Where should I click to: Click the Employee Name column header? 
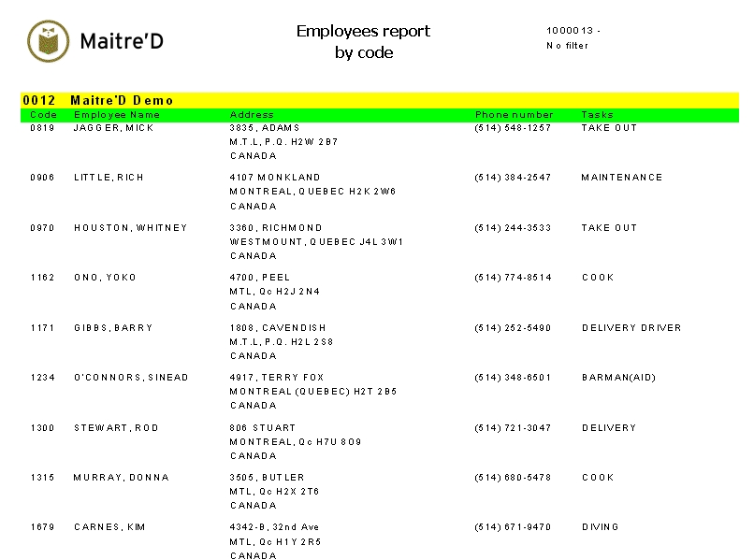point(117,115)
